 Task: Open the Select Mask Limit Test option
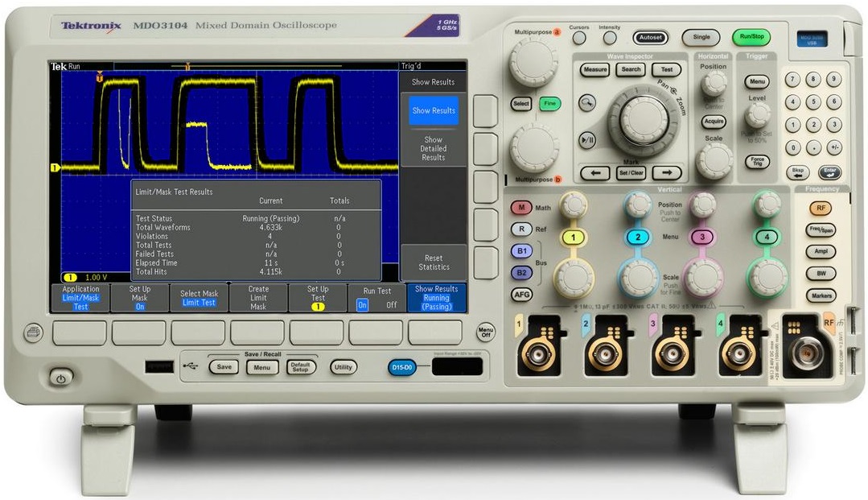199,298
